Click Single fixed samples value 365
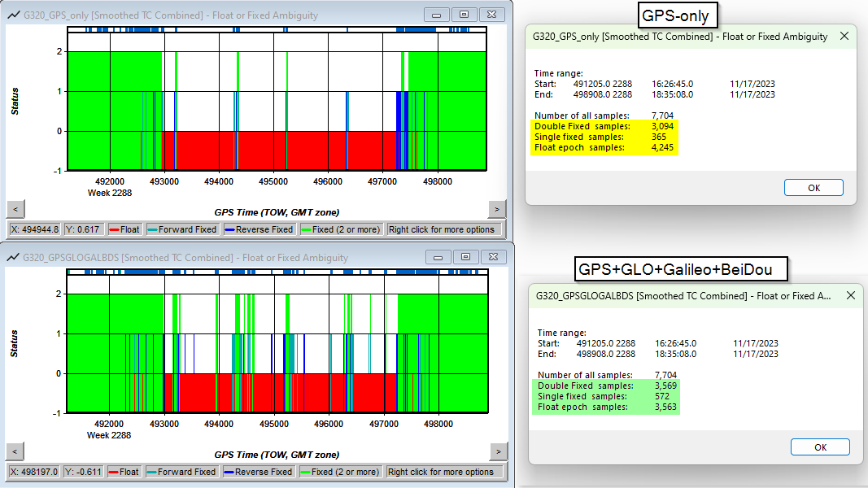Viewport: 868px width, 488px height. (x=659, y=137)
